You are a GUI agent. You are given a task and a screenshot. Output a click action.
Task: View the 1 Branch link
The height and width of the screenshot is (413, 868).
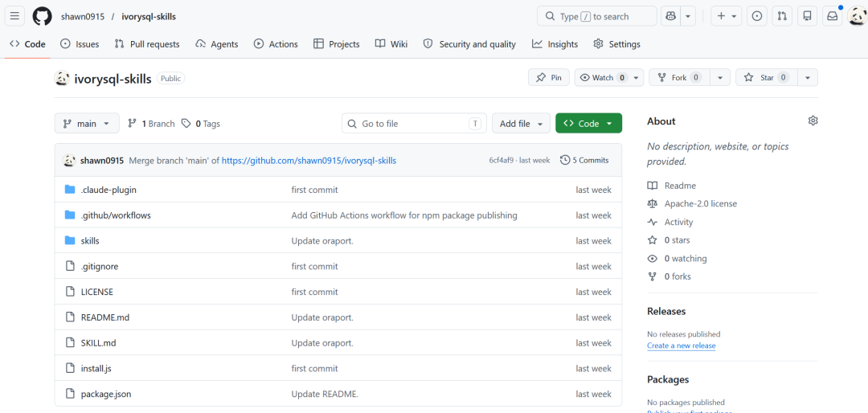click(x=151, y=124)
